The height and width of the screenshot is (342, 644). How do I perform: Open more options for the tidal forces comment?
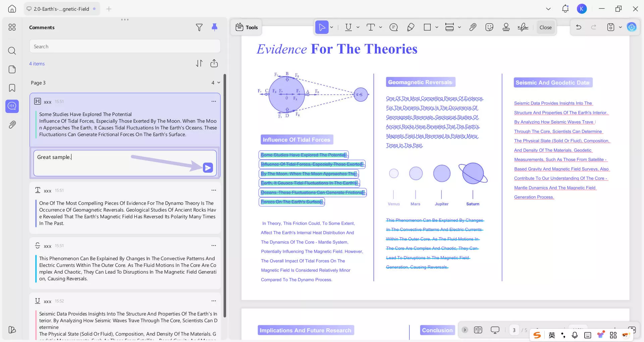[214, 102]
